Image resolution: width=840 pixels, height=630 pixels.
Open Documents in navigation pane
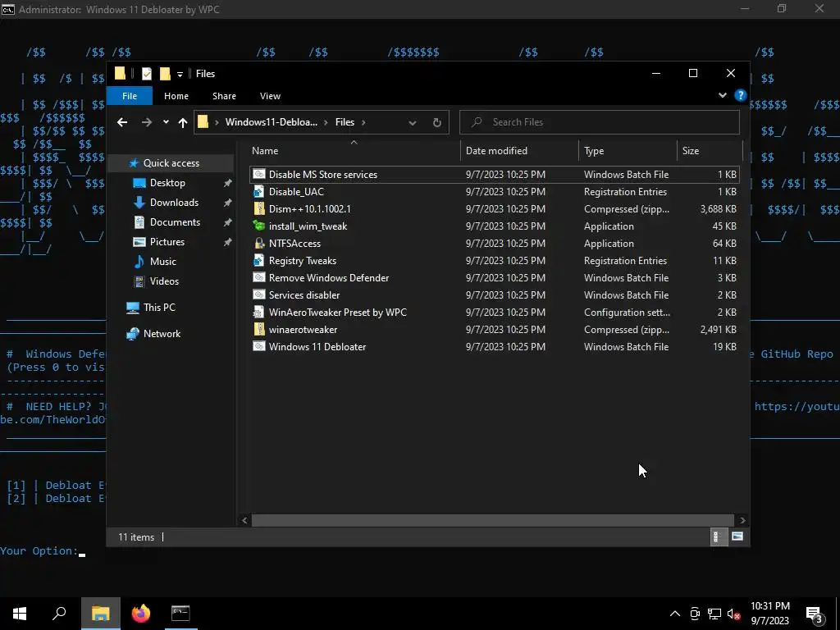pyautogui.click(x=175, y=221)
